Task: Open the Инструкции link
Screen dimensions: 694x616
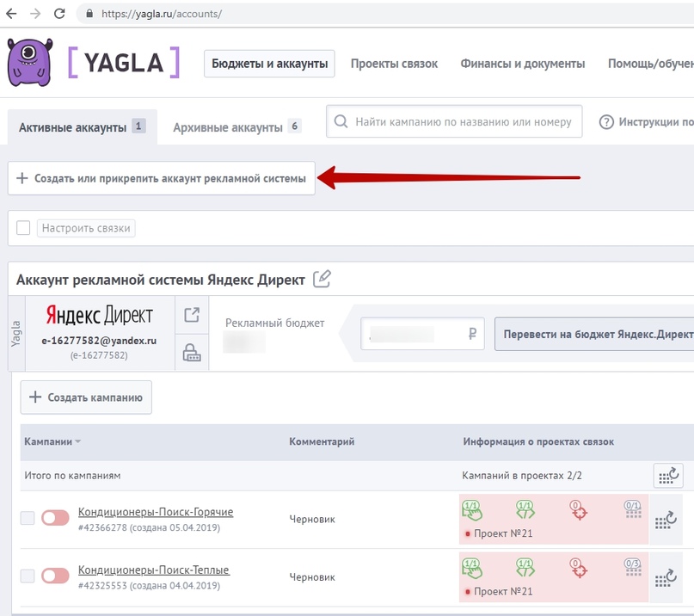Action: (x=656, y=122)
